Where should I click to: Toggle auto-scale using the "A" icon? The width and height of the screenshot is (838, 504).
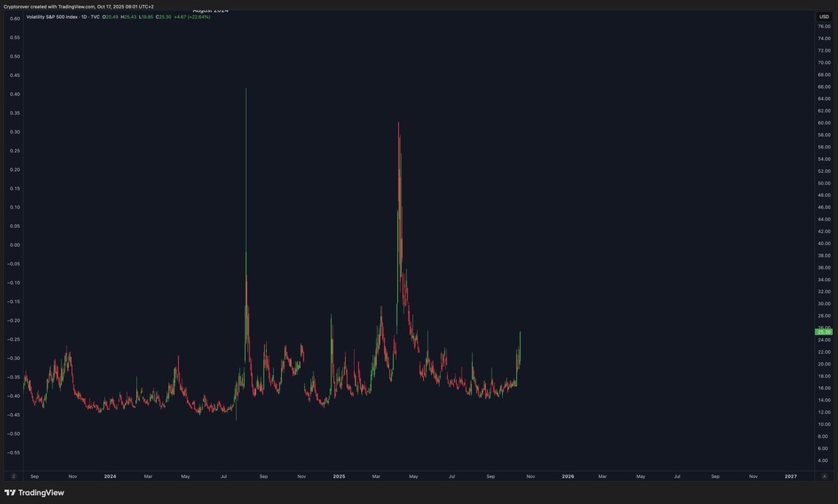pos(825,476)
